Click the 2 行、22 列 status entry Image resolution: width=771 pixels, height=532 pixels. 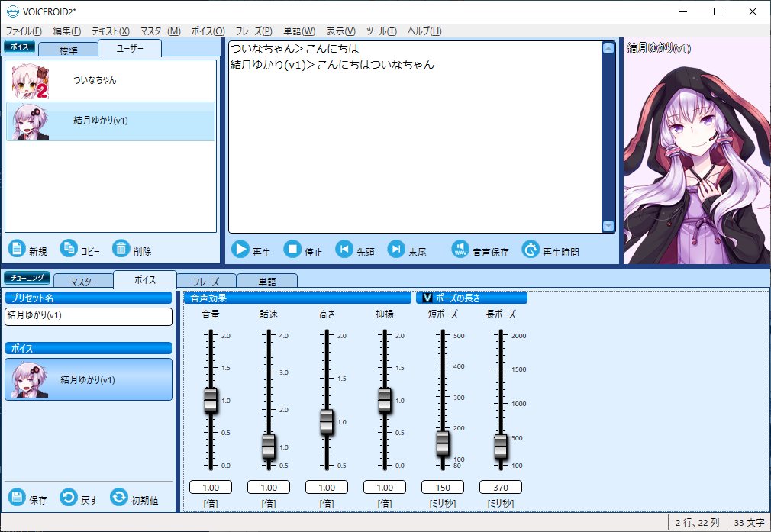point(697,522)
